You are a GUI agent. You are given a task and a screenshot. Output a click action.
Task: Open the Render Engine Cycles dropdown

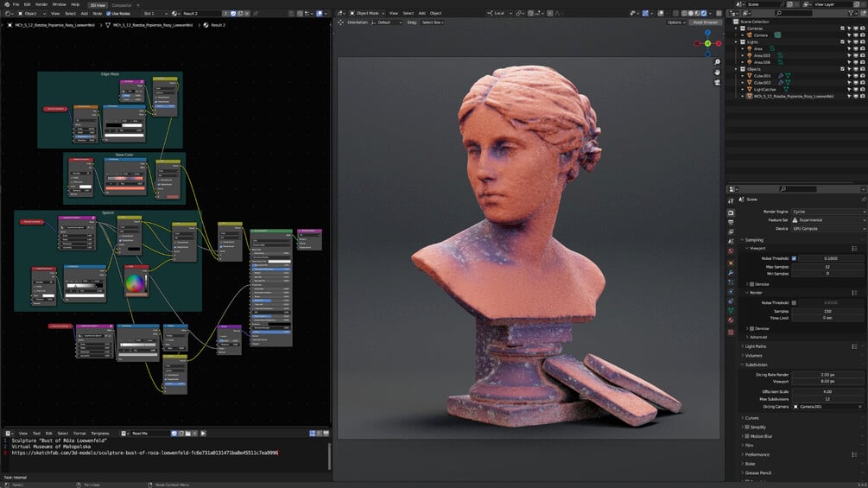coord(827,212)
